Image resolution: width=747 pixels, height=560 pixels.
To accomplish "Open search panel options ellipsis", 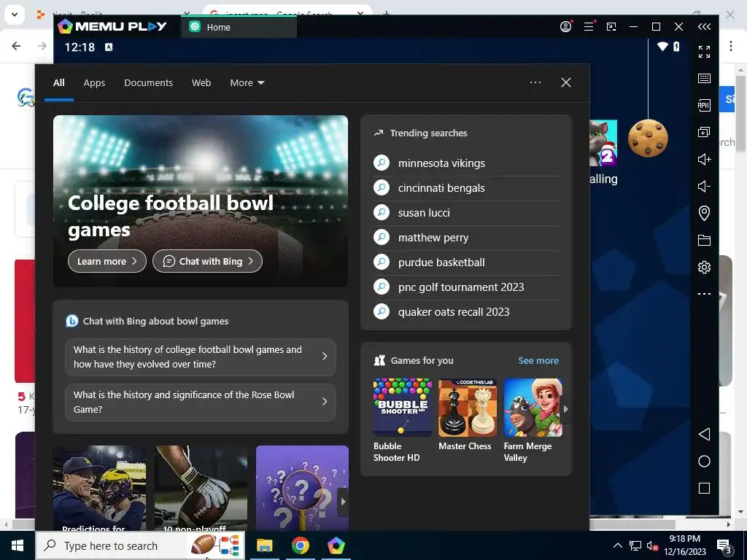I will point(535,82).
